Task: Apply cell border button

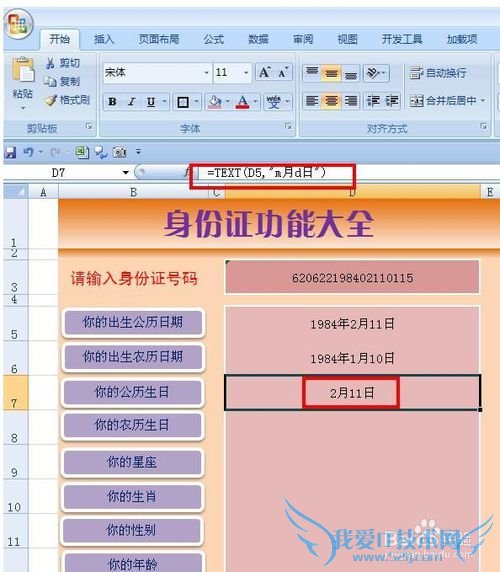Action: point(183,102)
